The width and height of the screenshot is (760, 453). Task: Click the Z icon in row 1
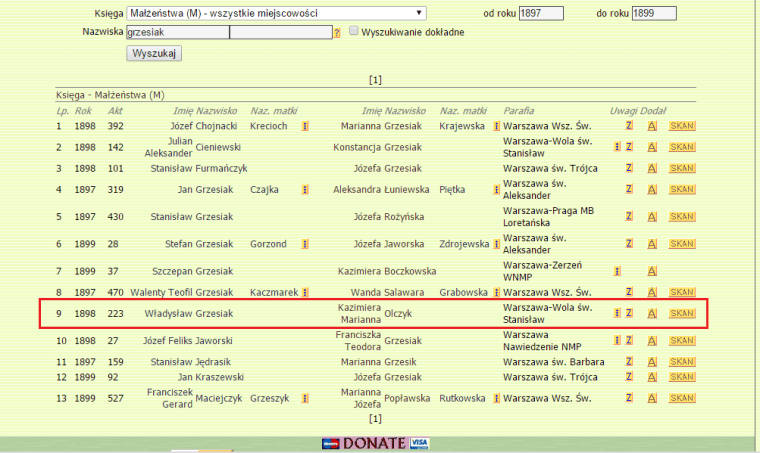(x=629, y=126)
